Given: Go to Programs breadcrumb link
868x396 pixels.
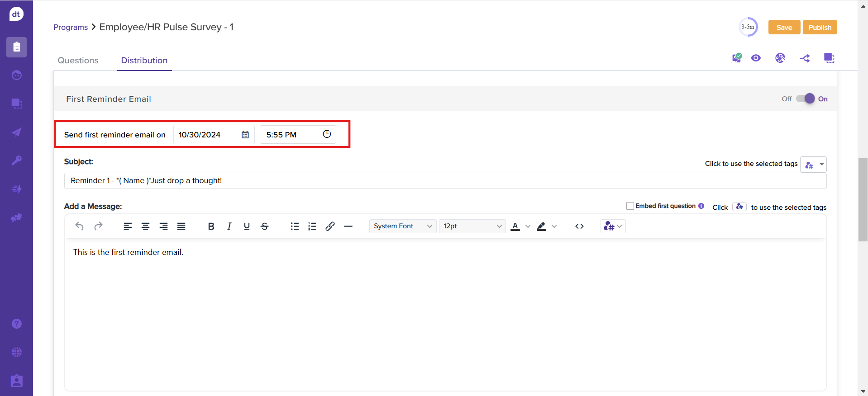Looking at the screenshot, I should point(71,28).
